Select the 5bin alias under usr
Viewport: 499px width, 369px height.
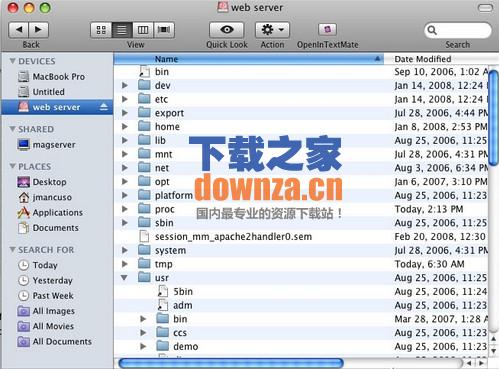301,292
